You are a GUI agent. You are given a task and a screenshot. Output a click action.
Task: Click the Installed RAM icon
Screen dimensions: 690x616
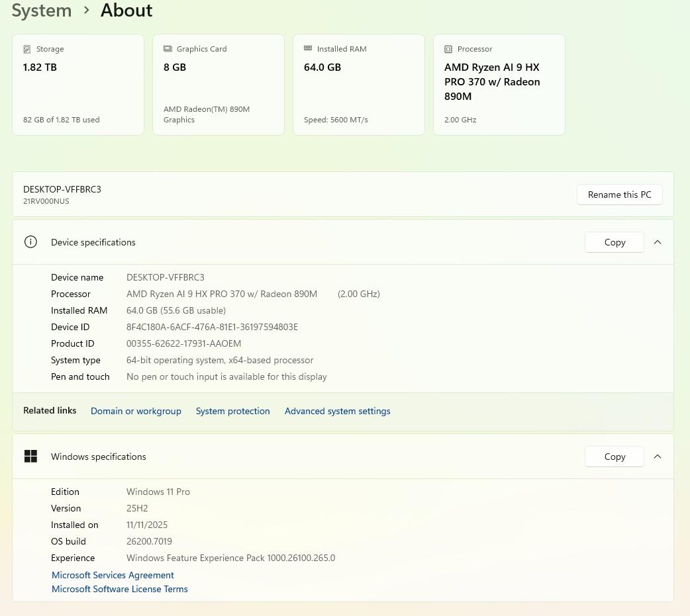coord(308,49)
